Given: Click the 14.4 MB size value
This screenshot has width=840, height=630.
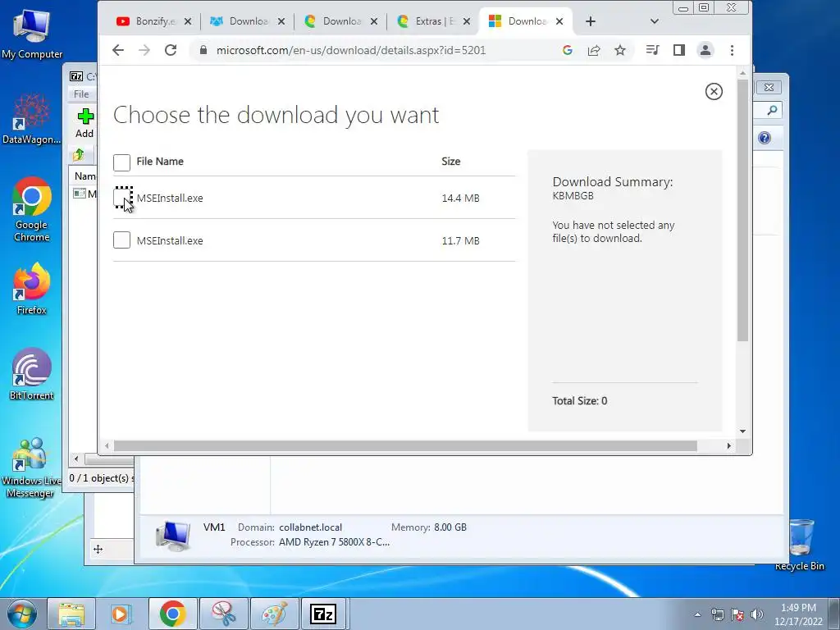Looking at the screenshot, I should click(460, 199).
